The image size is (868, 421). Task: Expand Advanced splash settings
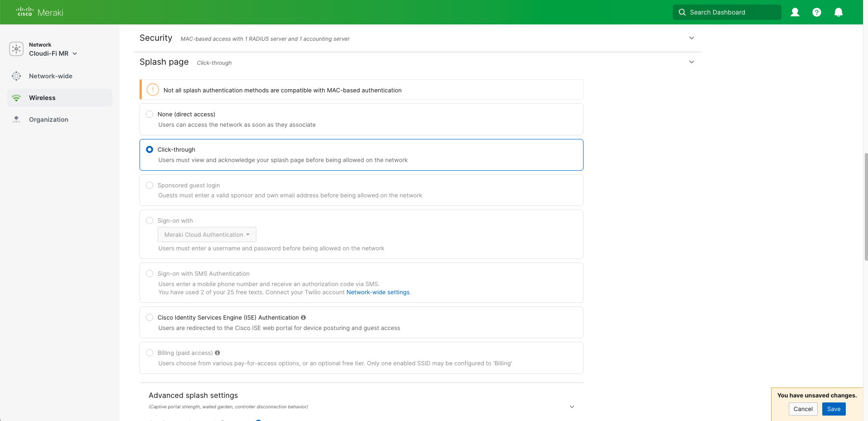[571, 407]
